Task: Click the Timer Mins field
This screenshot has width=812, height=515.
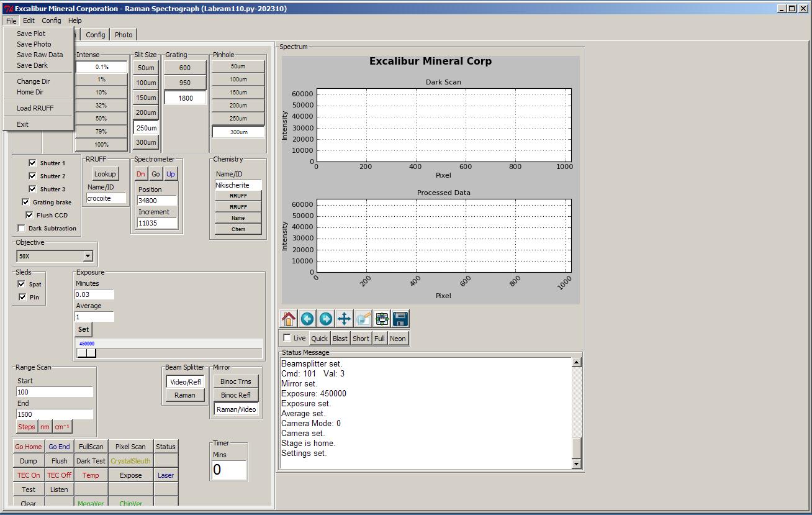Action: (229, 470)
